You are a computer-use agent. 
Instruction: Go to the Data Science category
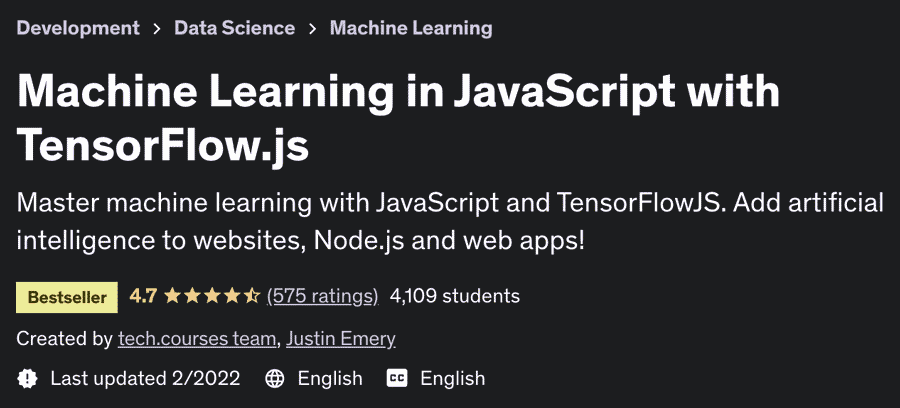click(234, 28)
